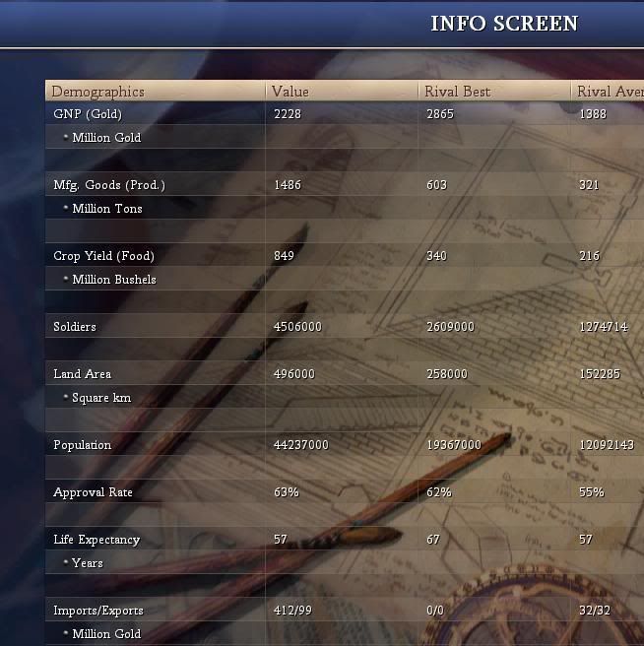Click Approval Rate rival best 62%
The image size is (644, 646).
coord(439,492)
